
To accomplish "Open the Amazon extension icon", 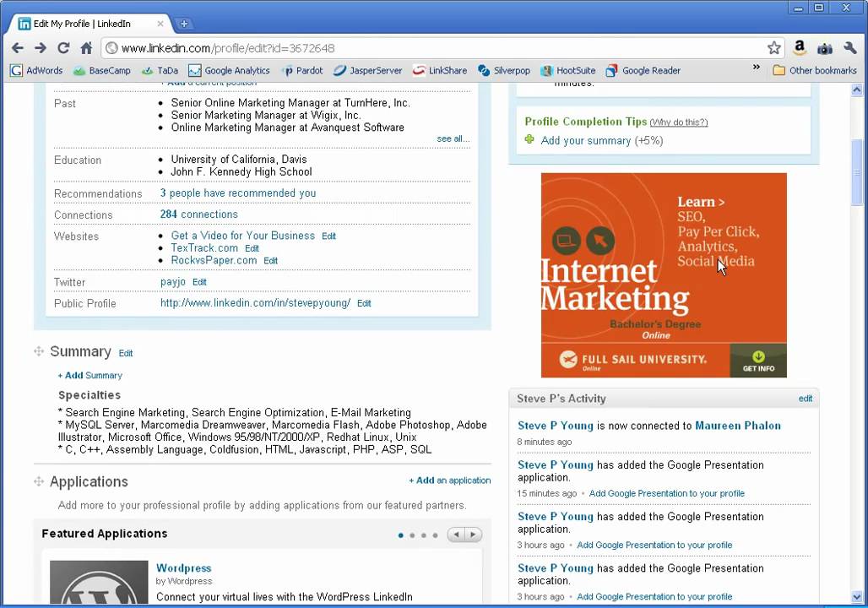I will (800, 48).
